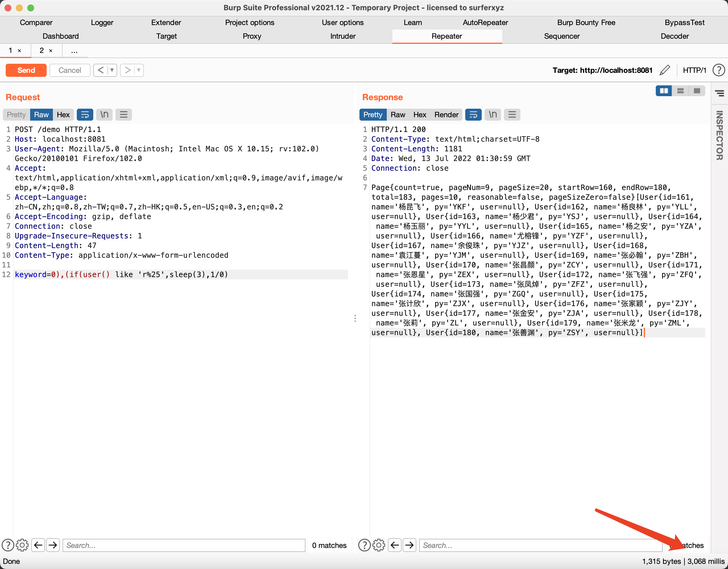Switch to the Intruder tab
The image size is (728, 569).
343,36
